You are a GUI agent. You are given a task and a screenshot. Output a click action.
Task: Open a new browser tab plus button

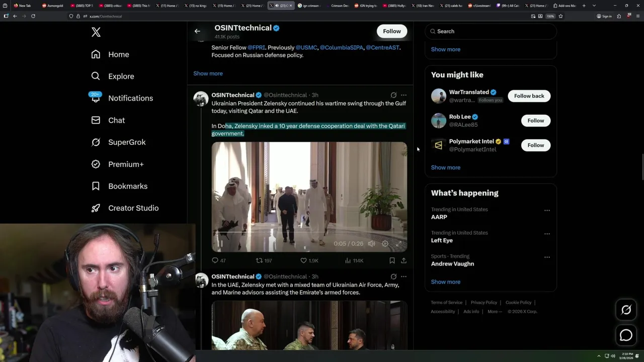[584, 6]
